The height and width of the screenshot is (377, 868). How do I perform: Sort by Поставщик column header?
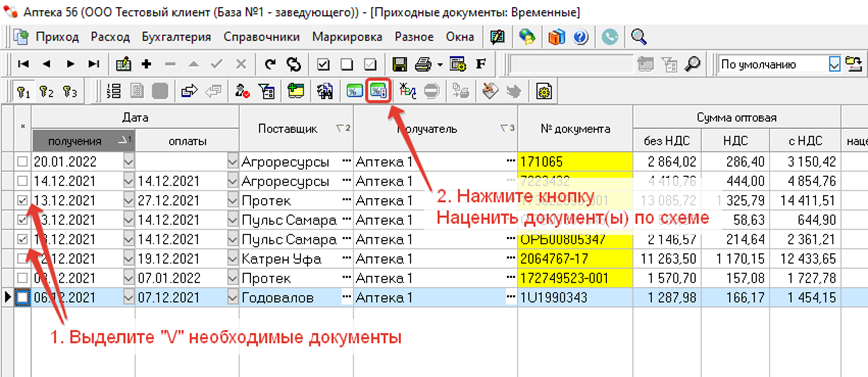[296, 128]
